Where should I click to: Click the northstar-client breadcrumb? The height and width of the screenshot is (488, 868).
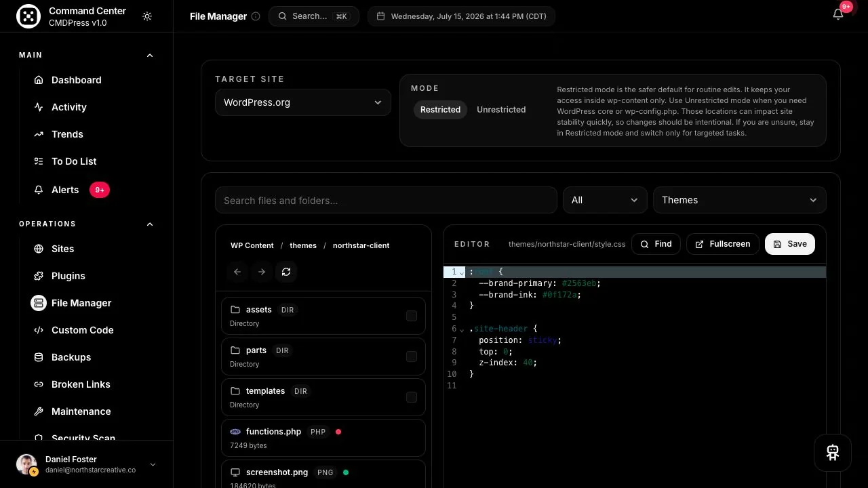(361, 245)
